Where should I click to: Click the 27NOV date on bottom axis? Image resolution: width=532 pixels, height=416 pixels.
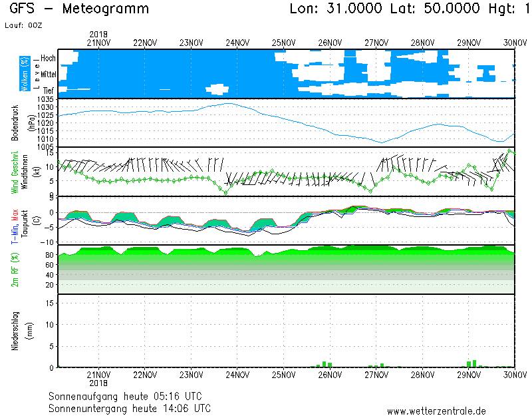[376, 375]
